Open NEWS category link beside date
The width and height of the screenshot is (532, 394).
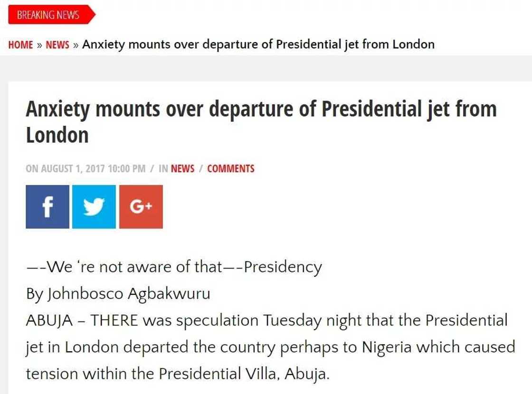(x=182, y=169)
